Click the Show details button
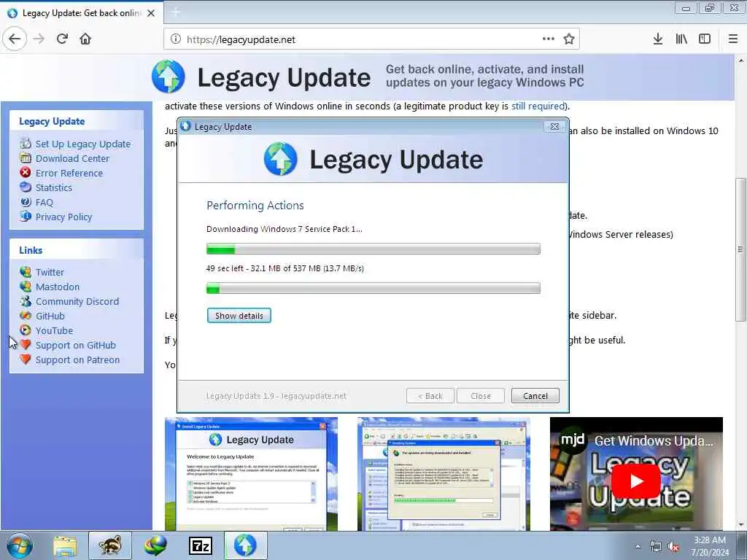This screenshot has height=560, width=747. point(239,315)
